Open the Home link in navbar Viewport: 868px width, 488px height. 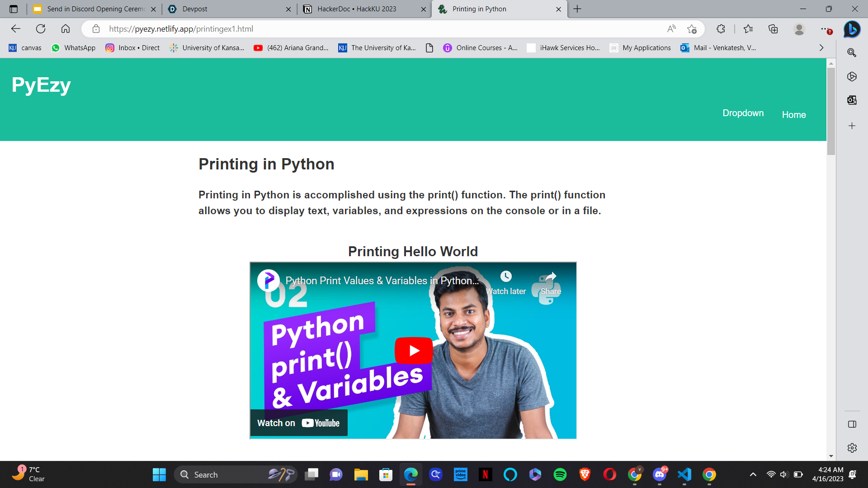pos(793,115)
